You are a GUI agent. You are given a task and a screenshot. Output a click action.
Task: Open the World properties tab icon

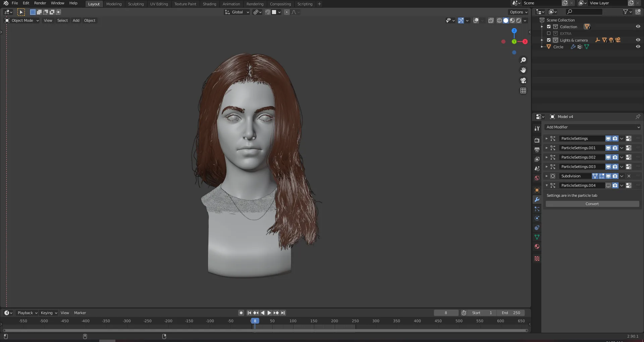[537, 178]
